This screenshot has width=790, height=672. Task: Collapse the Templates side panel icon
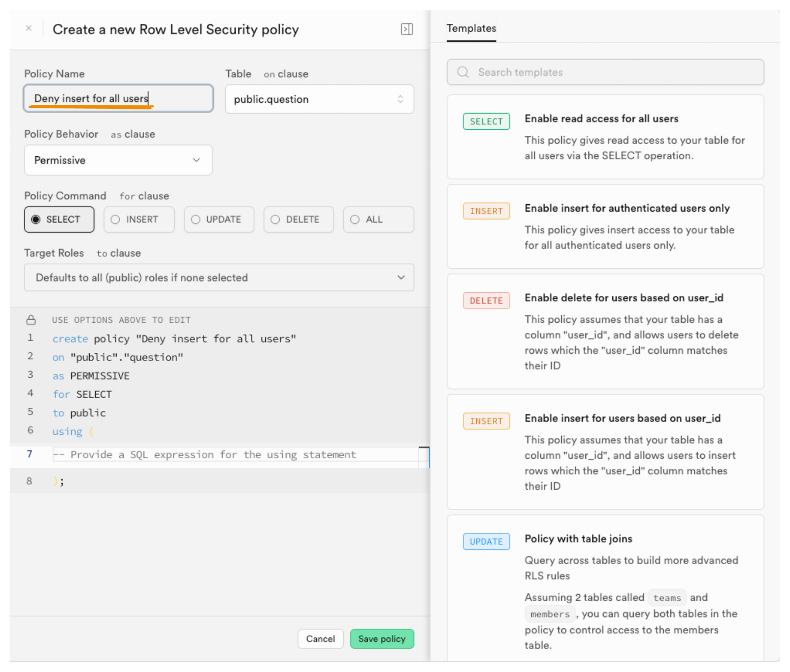coord(406,29)
